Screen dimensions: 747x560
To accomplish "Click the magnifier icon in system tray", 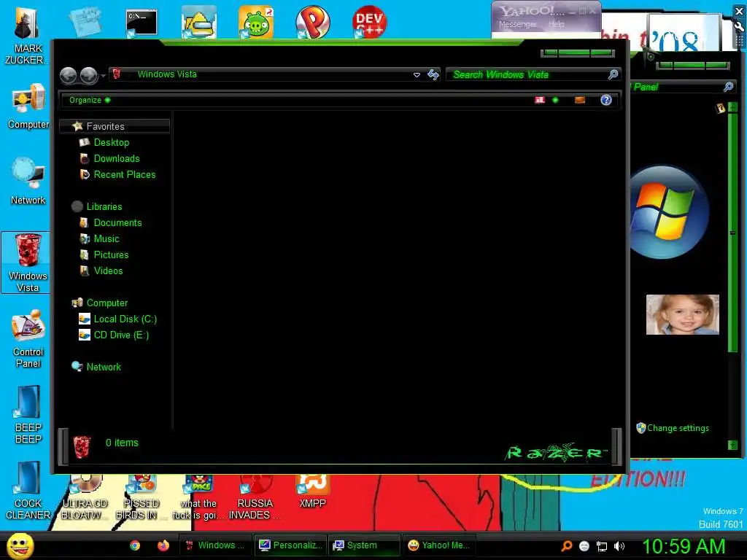I will (x=566, y=546).
